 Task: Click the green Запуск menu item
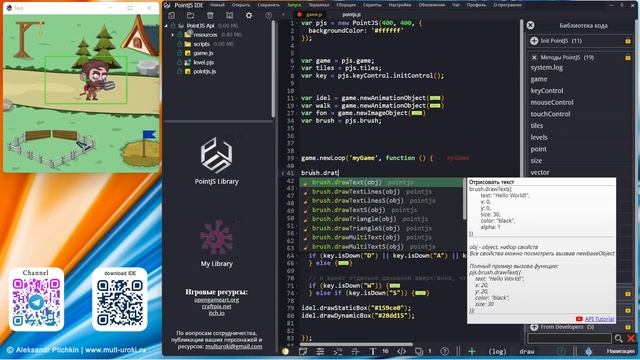[294, 5]
